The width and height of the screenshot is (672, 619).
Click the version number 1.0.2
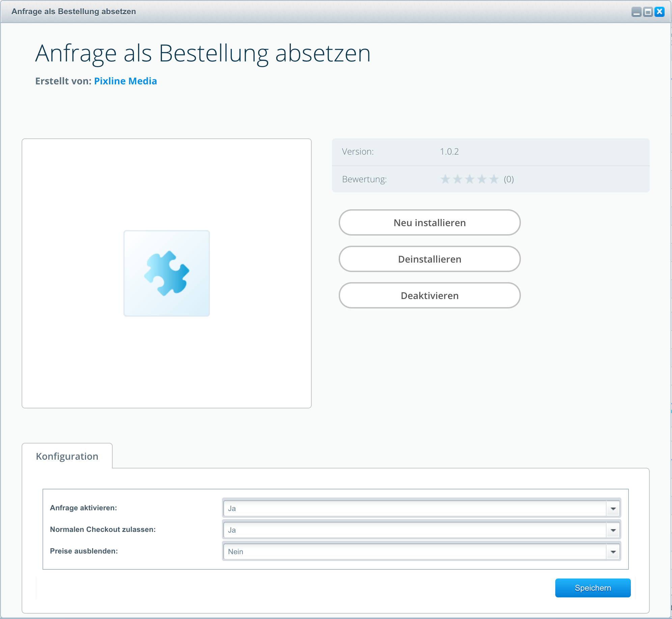449,152
